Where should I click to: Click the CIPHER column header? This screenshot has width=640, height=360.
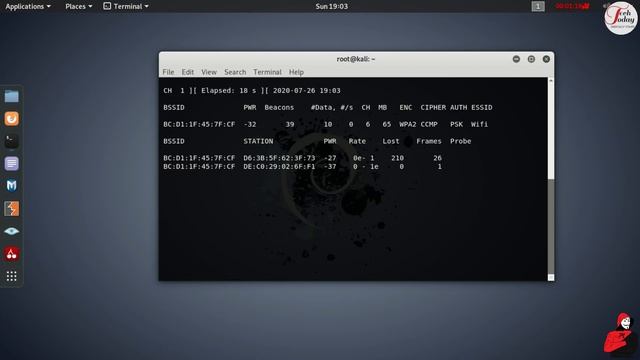[433, 107]
